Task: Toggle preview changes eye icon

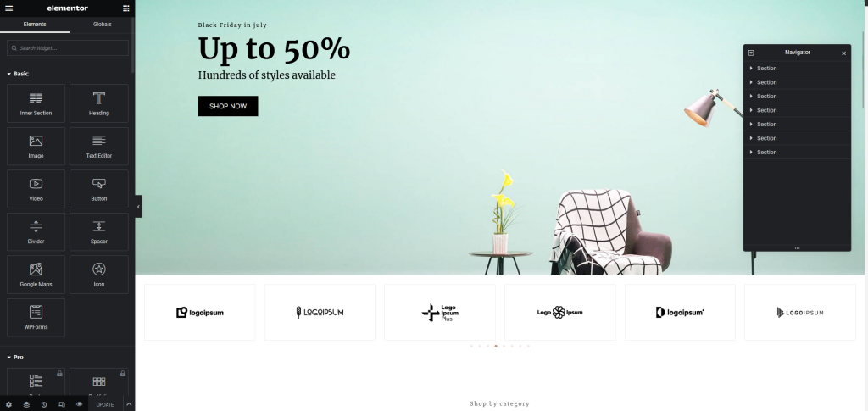Action: [x=79, y=404]
